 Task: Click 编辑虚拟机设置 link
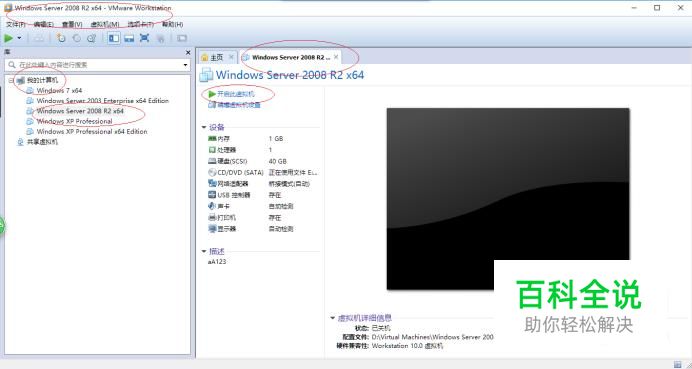[239, 105]
